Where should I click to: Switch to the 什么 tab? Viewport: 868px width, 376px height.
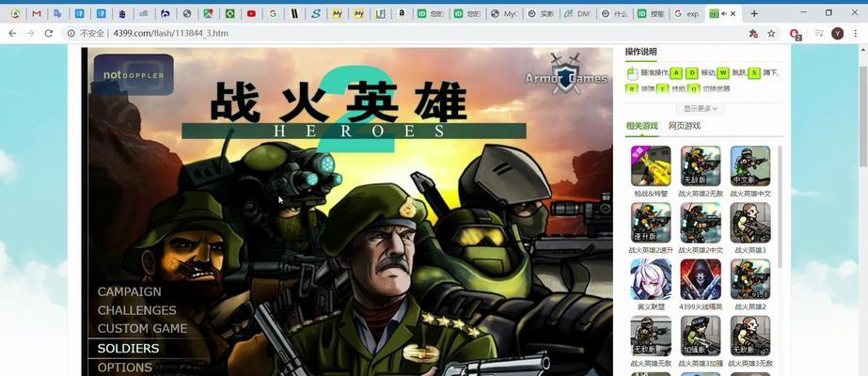(613, 14)
